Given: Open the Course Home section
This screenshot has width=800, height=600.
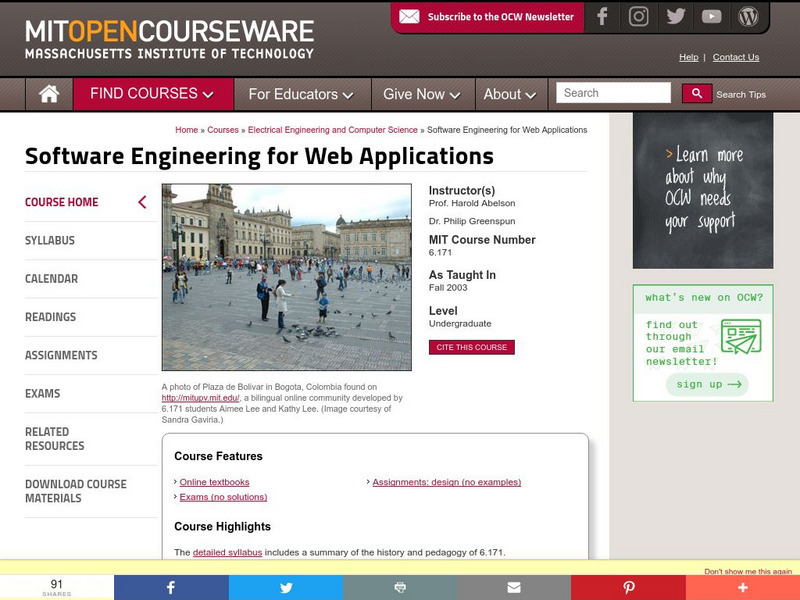Looking at the screenshot, I should click(62, 202).
